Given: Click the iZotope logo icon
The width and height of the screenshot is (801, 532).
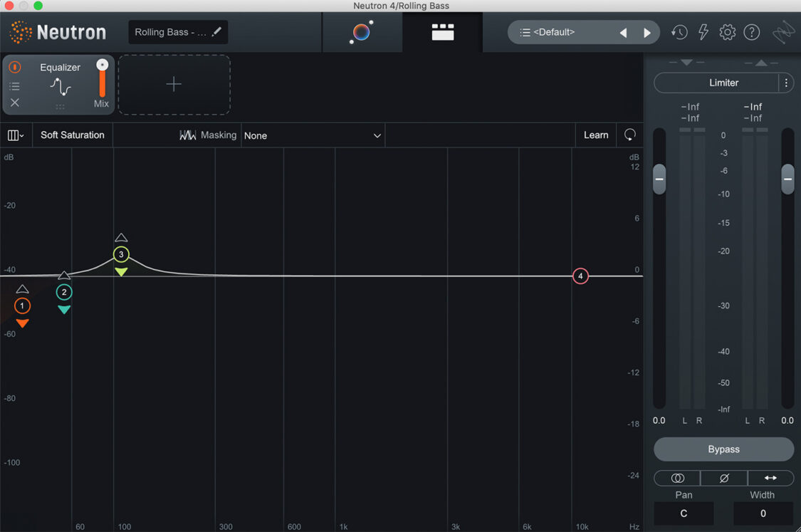Looking at the screenshot, I should [x=783, y=33].
